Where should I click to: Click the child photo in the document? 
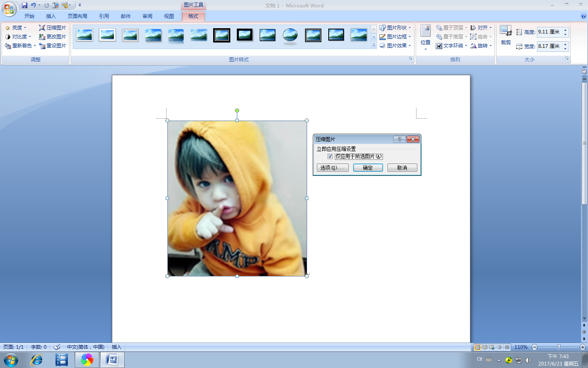[237, 198]
